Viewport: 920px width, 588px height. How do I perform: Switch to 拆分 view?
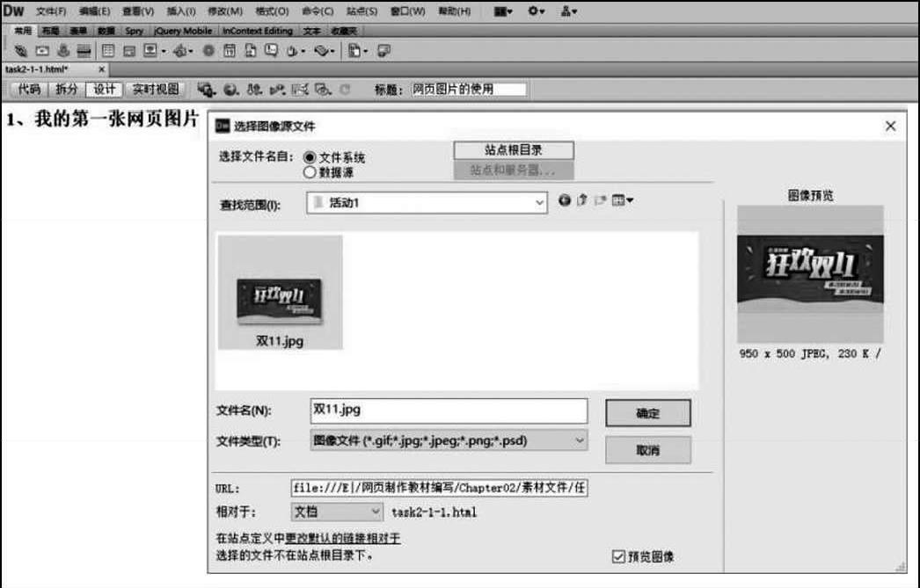66,89
